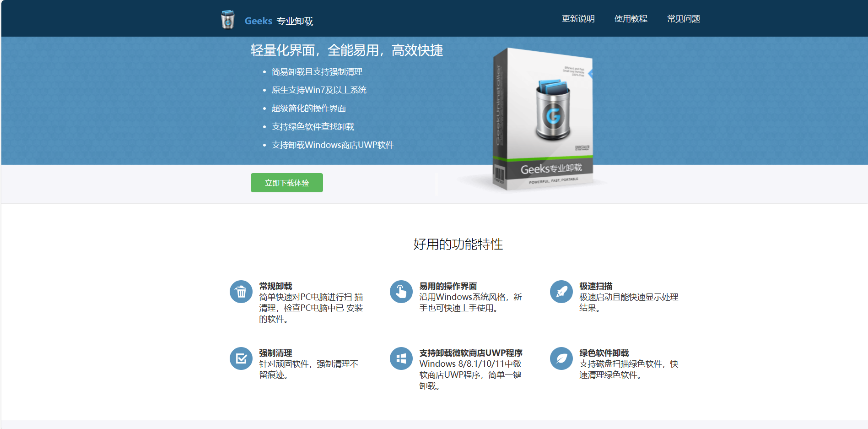Click the bullet 超级简化的操作界面
The height and width of the screenshot is (429, 868).
pos(309,109)
